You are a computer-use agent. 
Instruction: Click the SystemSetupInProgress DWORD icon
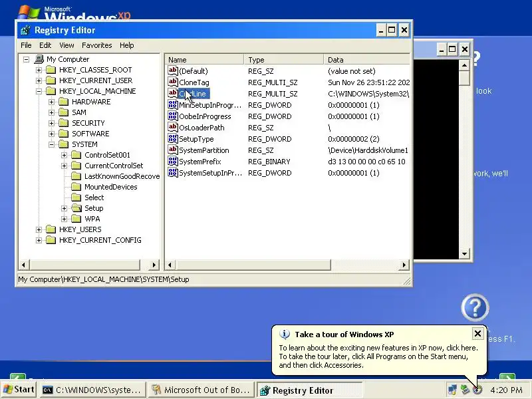click(173, 173)
